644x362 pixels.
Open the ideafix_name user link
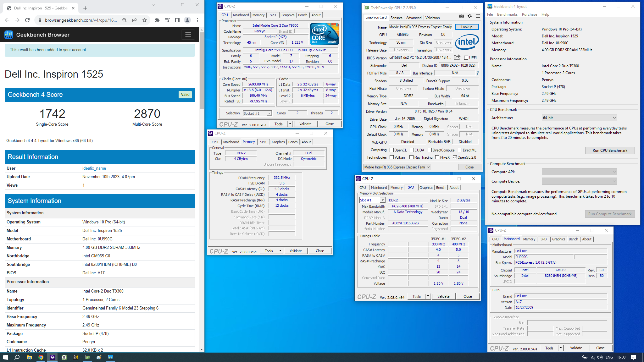[94, 168]
